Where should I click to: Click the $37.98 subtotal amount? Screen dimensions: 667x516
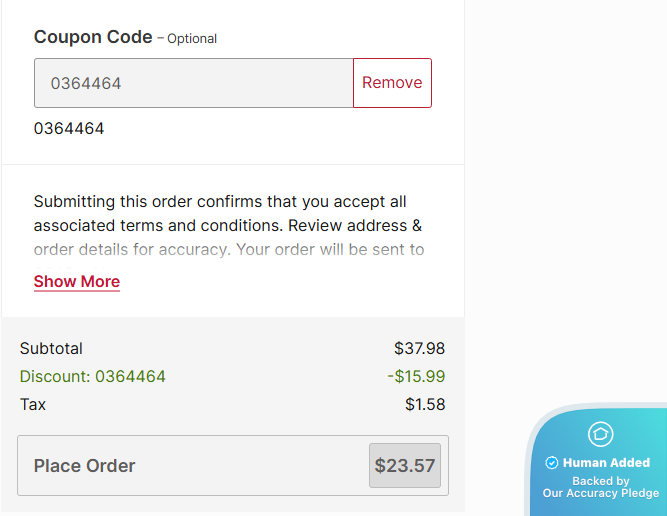[419, 349]
